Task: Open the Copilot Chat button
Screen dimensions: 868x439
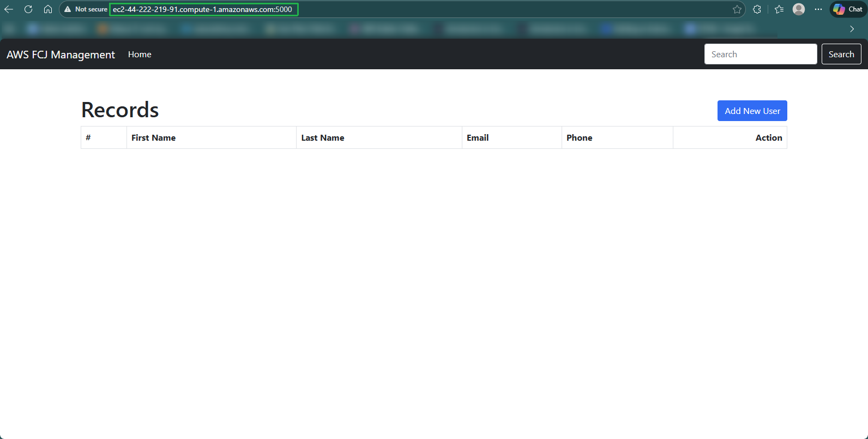Action: click(848, 9)
